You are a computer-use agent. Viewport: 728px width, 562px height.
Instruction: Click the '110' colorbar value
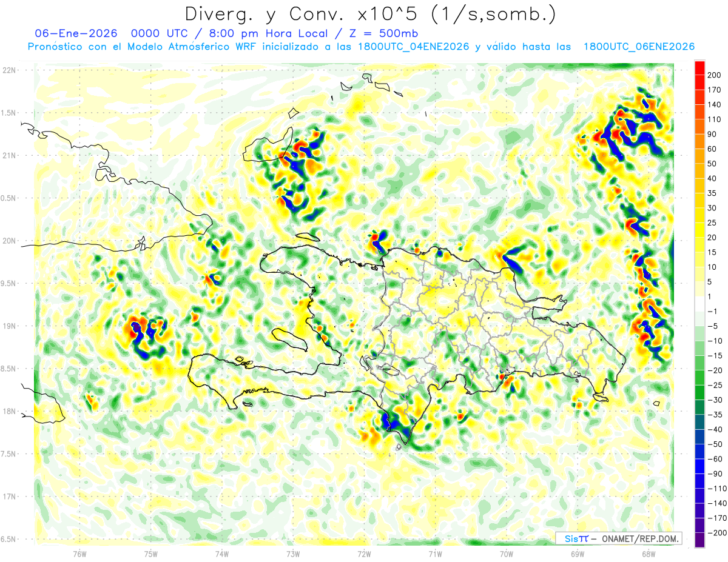click(x=715, y=119)
